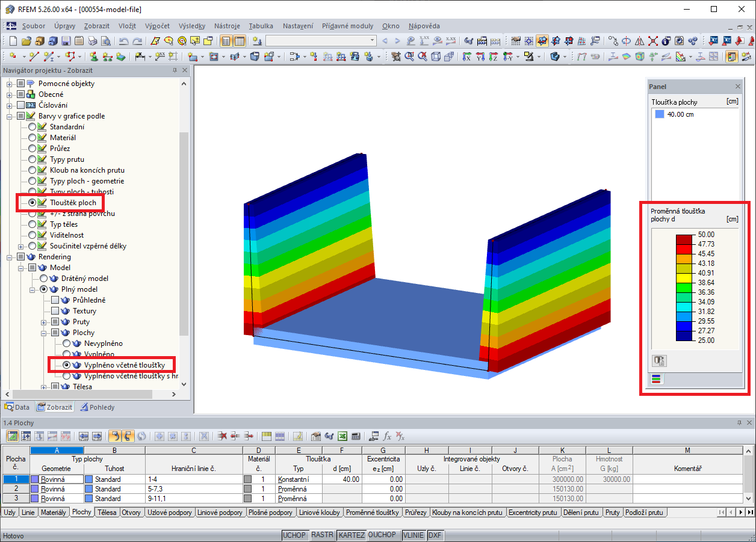Click the color spectrum tab icon in Panel

(655, 379)
